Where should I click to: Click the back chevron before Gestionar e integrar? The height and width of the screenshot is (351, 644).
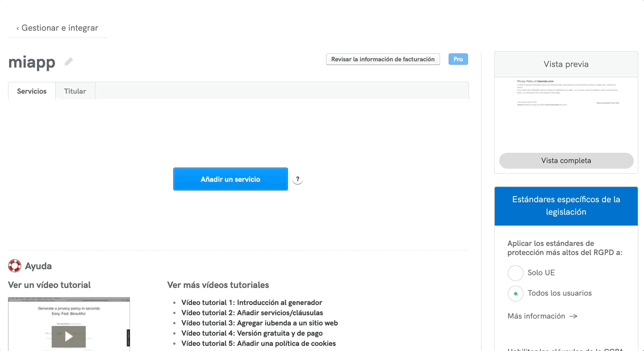click(x=18, y=27)
